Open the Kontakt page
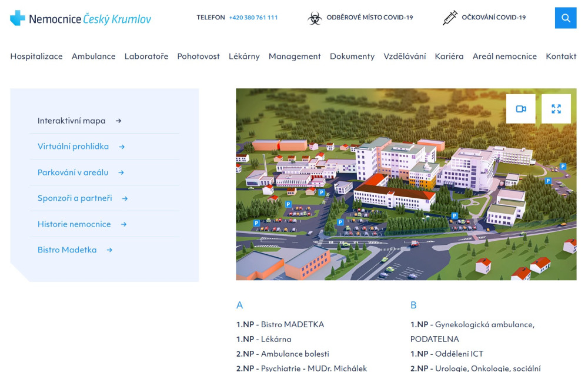This screenshot has height=372, width=588. coord(561,57)
